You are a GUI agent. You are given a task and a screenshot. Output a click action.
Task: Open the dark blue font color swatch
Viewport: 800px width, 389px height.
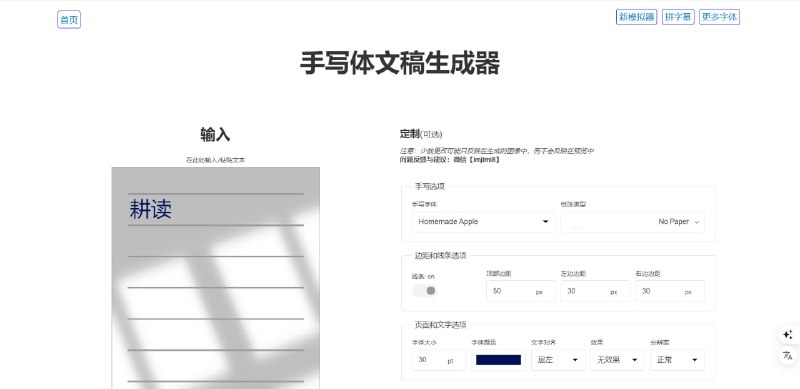pyautogui.click(x=498, y=360)
